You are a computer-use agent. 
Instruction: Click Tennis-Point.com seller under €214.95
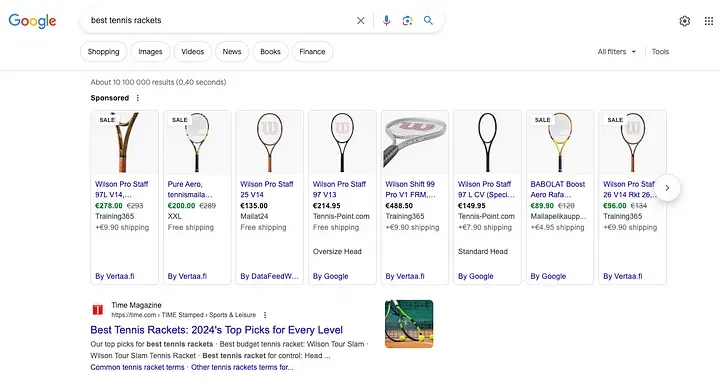coord(341,216)
